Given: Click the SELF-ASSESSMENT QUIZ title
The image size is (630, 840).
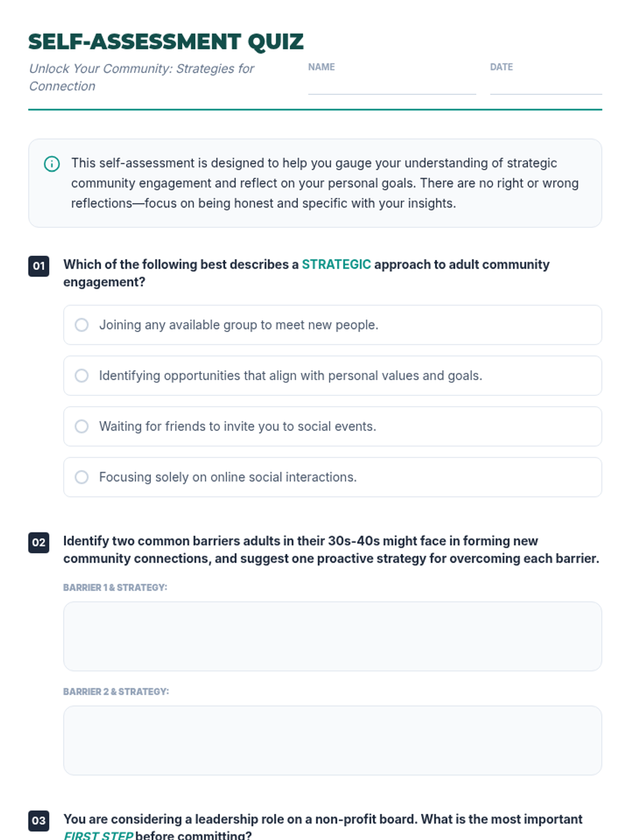Looking at the screenshot, I should 166,42.
